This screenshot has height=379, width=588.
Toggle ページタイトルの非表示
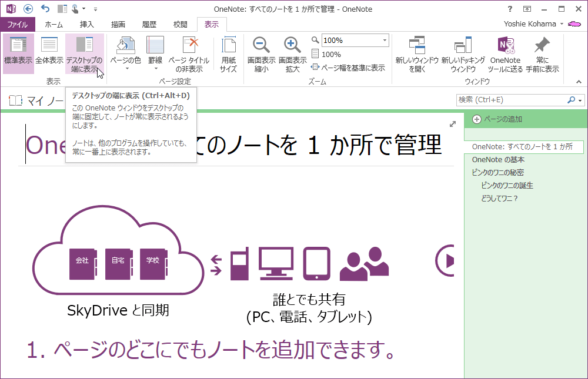[189, 53]
